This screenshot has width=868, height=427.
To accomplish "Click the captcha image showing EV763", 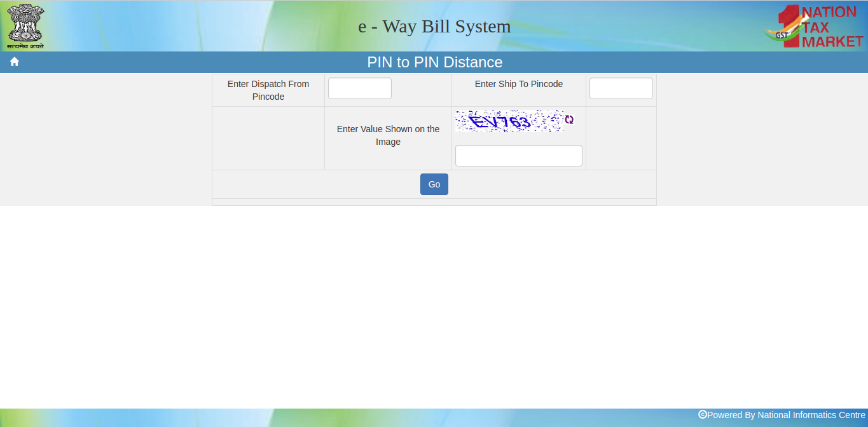I will coord(509,120).
